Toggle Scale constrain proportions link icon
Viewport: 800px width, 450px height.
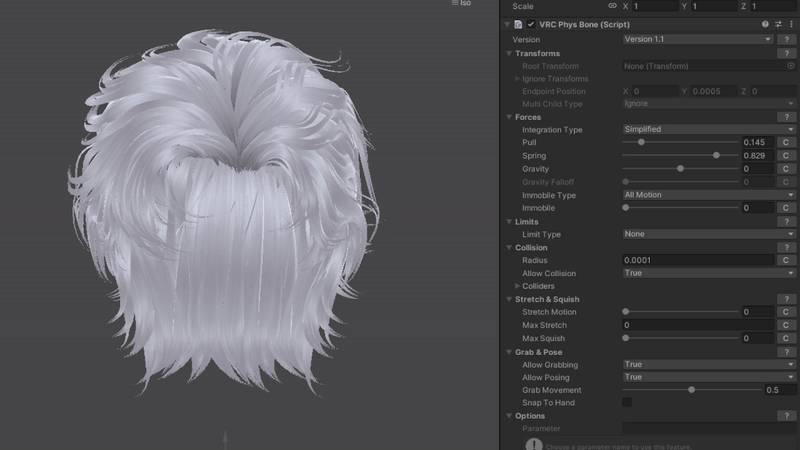point(612,6)
